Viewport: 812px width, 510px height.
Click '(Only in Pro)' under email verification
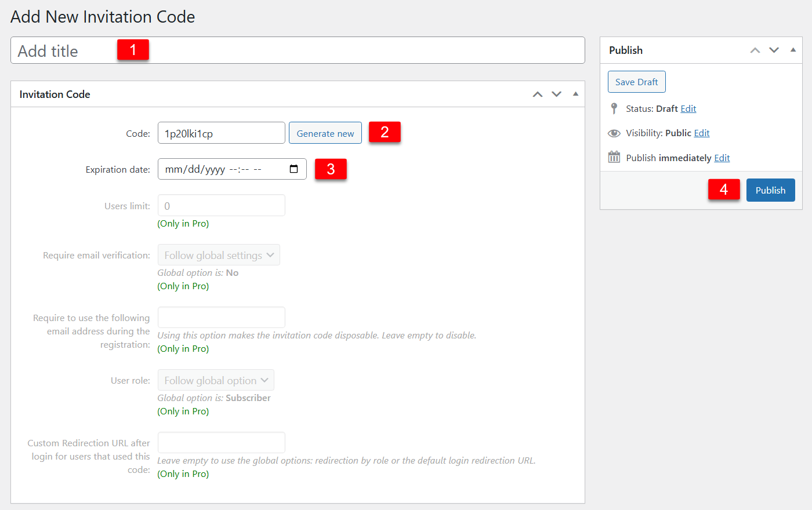[183, 286]
